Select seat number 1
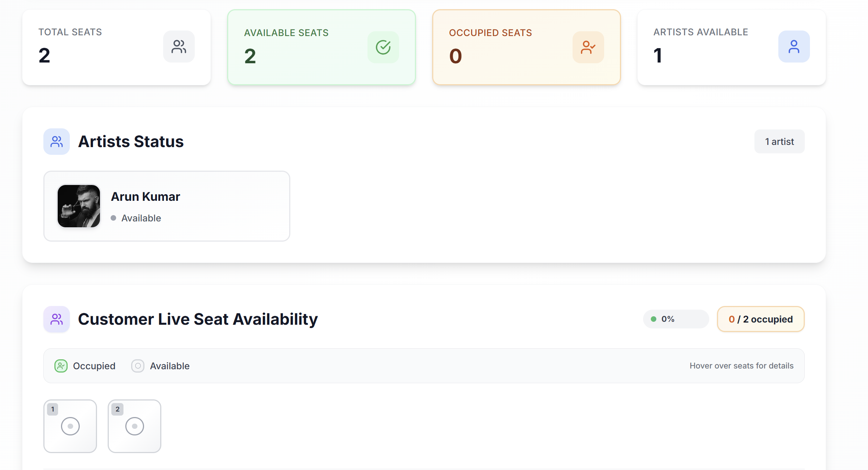The image size is (868, 470). [70, 426]
